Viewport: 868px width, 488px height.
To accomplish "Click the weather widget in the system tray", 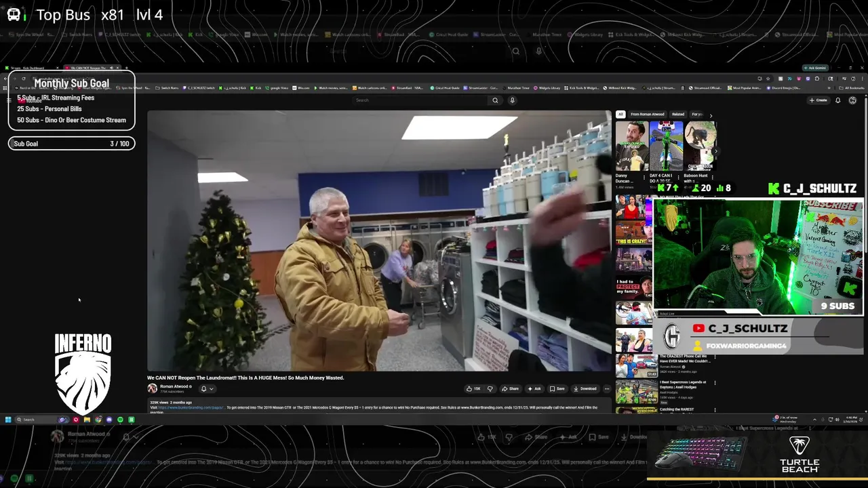I will click(x=787, y=420).
